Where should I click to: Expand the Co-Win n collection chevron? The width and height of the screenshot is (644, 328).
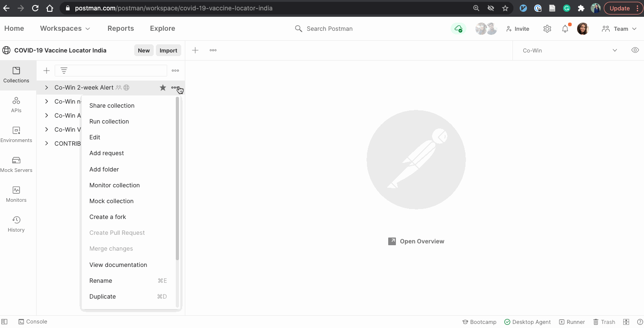tap(46, 101)
